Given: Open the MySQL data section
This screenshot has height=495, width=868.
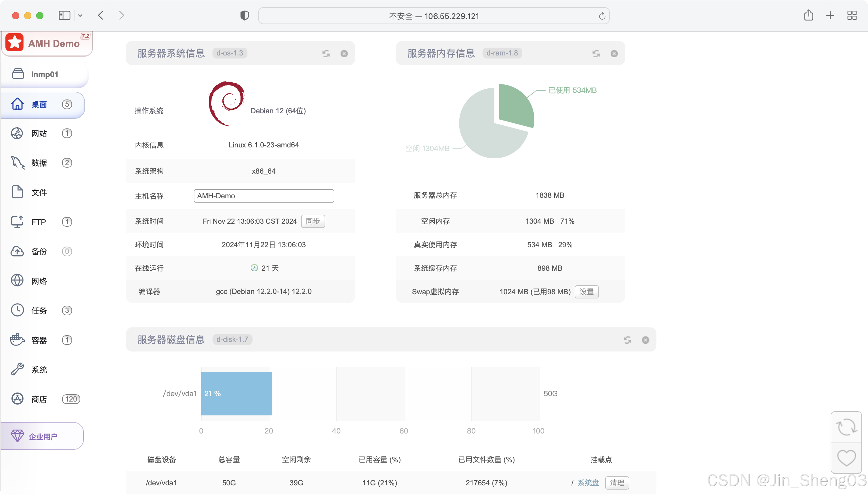Looking at the screenshot, I should tap(39, 163).
